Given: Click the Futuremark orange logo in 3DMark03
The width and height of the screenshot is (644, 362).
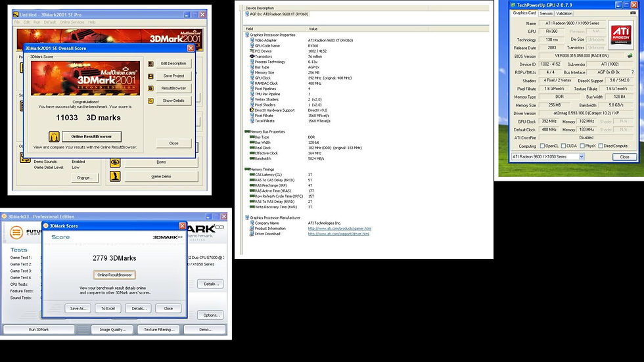Looking at the screenshot, I should tap(16, 233).
